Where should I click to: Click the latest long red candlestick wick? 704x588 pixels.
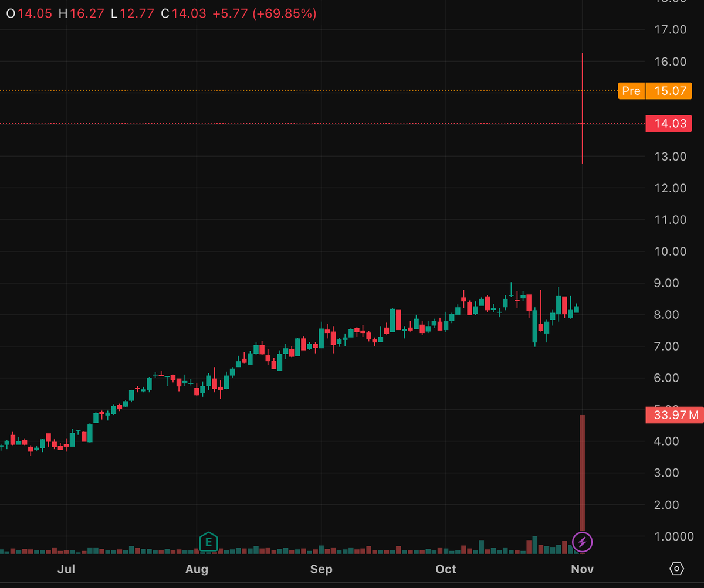583,108
